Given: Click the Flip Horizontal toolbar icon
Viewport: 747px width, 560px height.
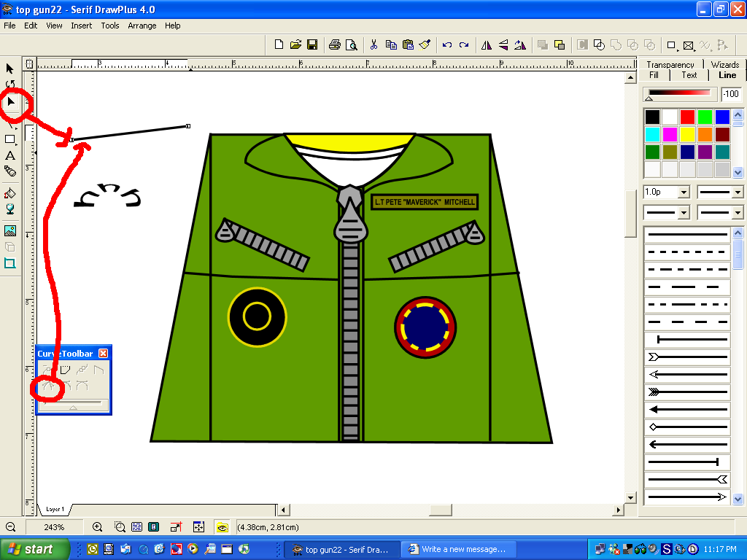Looking at the screenshot, I should coord(487,44).
